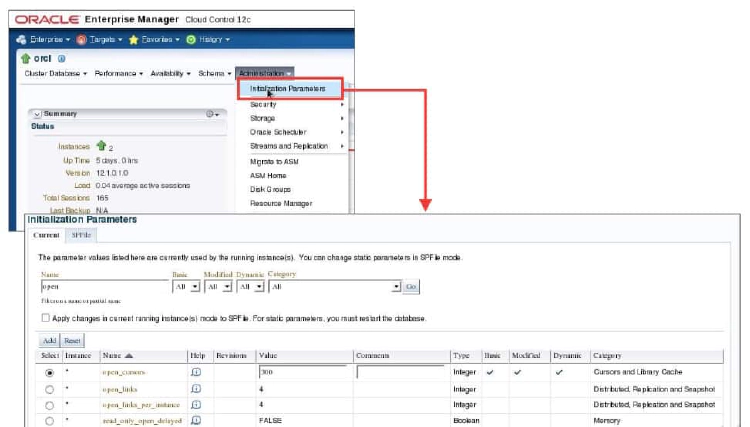Viewport: 750px width, 427px height.
Task: Select the open_links_per_instance radio button
Action: pyautogui.click(x=49, y=405)
